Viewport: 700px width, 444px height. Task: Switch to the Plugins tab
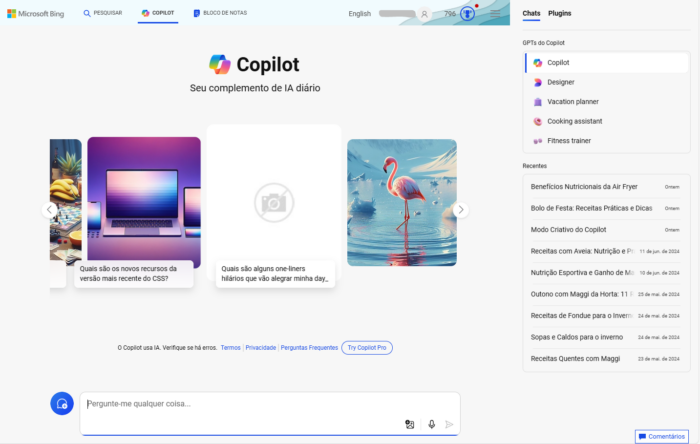pyautogui.click(x=559, y=13)
